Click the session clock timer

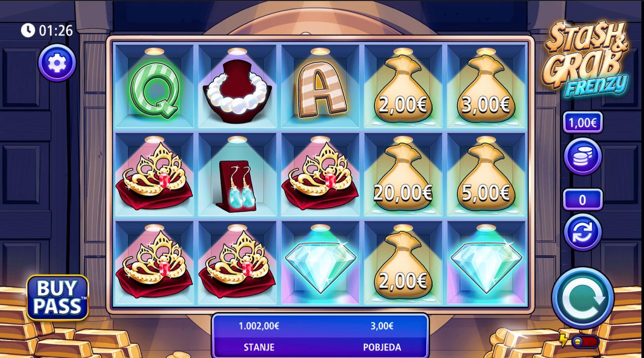coord(47,31)
